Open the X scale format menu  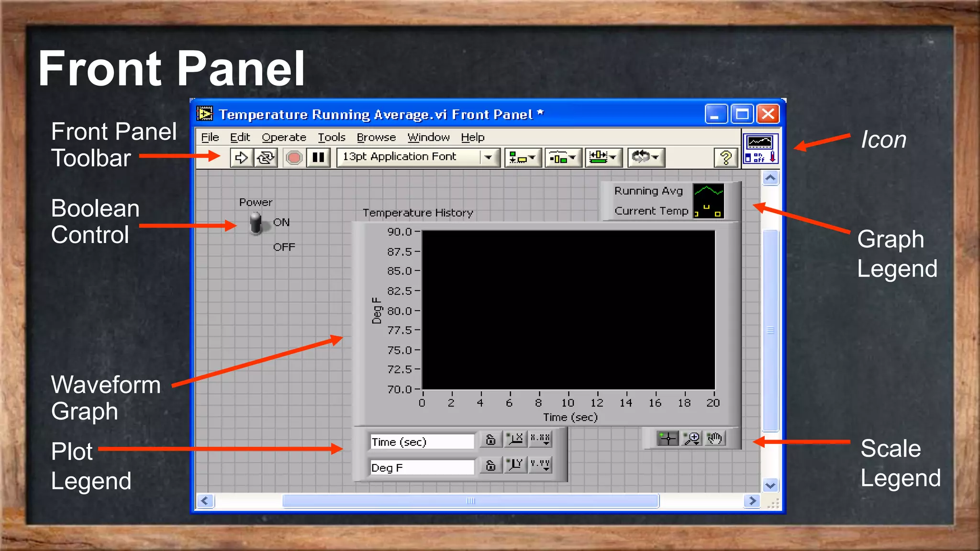(x=540, y=439)
